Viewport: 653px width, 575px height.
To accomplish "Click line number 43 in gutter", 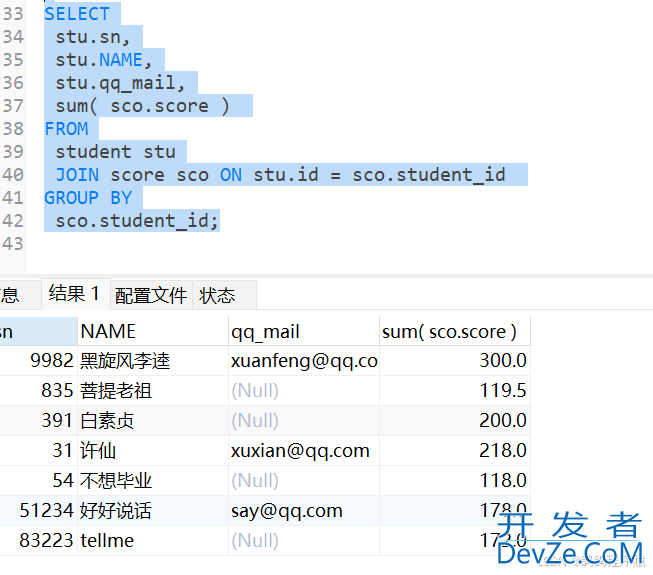I will pos(13,244).
